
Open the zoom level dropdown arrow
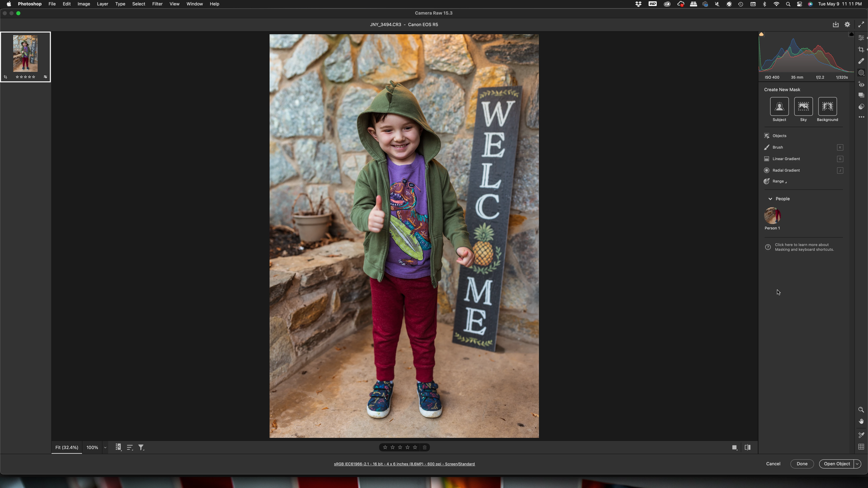[x=105, y=448]
